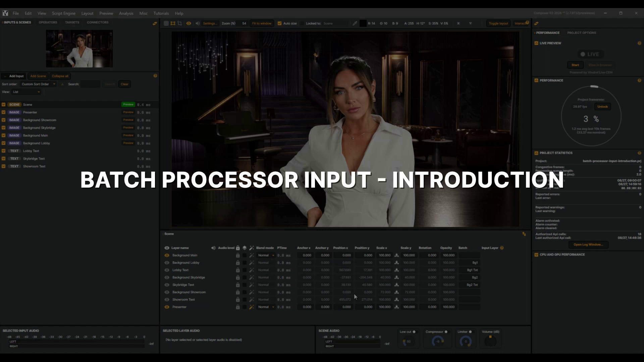Click the Start button under Live Preview
Image resolution: width=644 pixels, height=362 pixels.
point(575,65)
